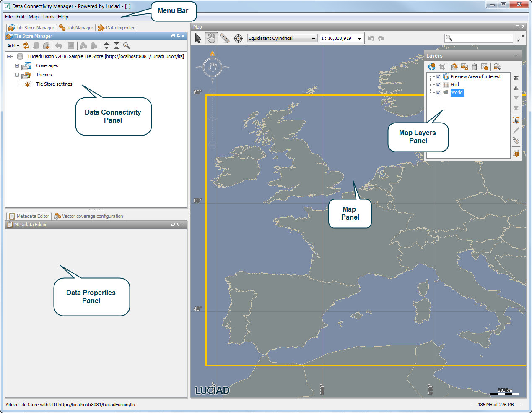Image resolution: width=532 pixels, height=413 pixels.
Task: Expand the Themes tree node
Action: [17, 75]
